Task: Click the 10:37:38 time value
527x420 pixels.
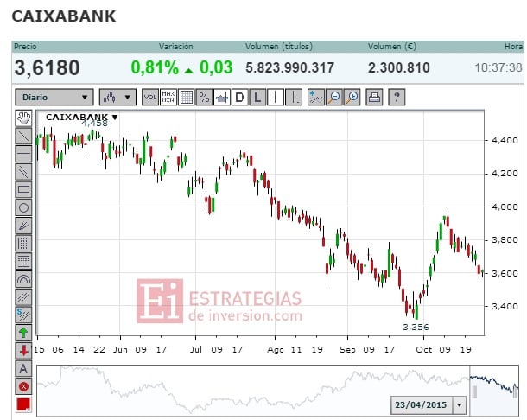Action: (x=498, y=68)
